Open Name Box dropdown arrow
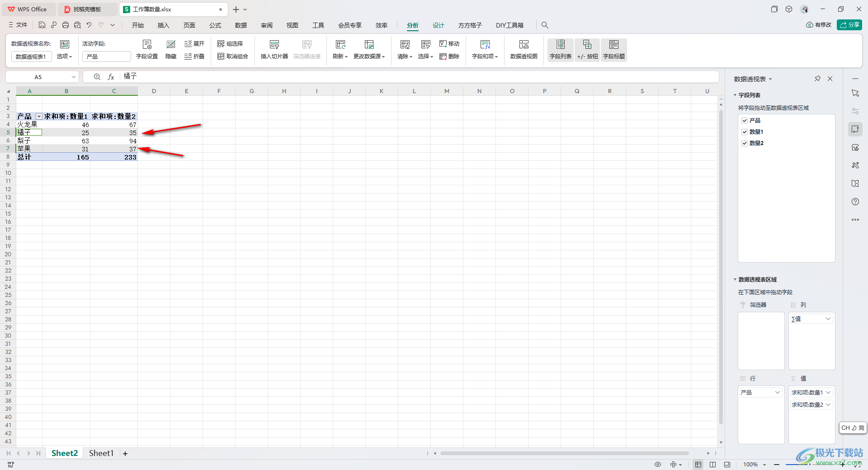 74,77
